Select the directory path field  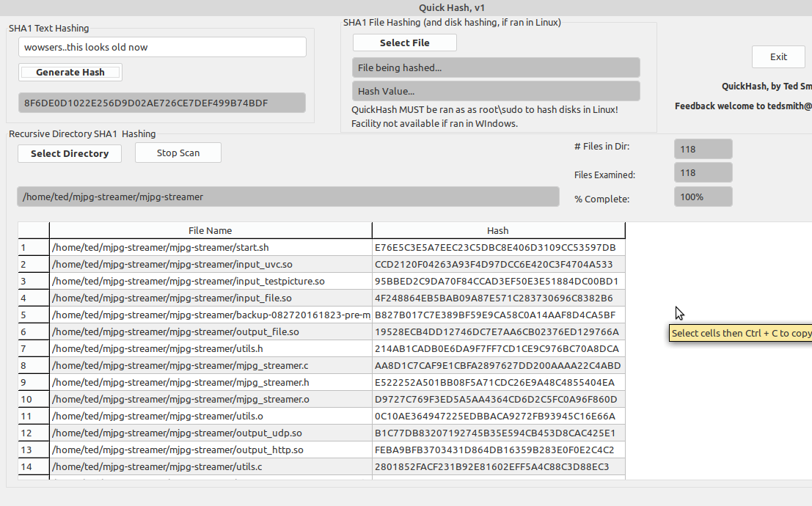point(288,197)
